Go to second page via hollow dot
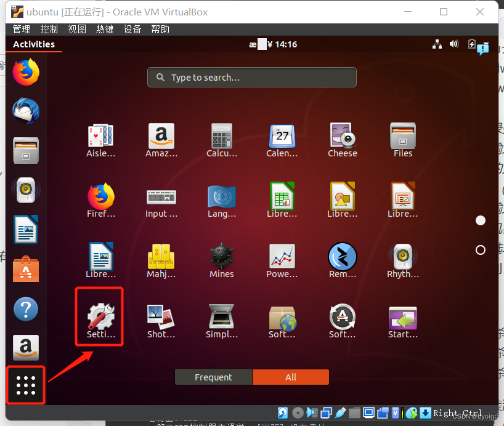504x426 pixels. pyautogui.click(x=480, y=250)
